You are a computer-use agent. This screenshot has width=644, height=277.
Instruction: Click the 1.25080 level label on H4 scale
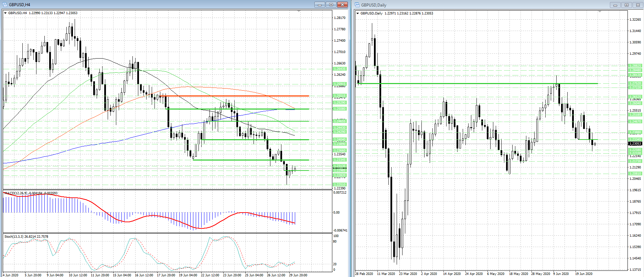pyautogui.click(x=340, y=109)
